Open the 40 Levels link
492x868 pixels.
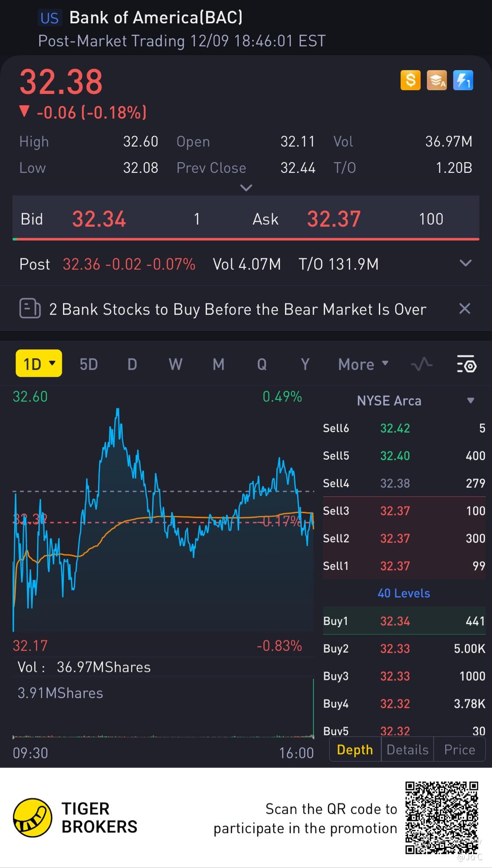pos(404,593)
